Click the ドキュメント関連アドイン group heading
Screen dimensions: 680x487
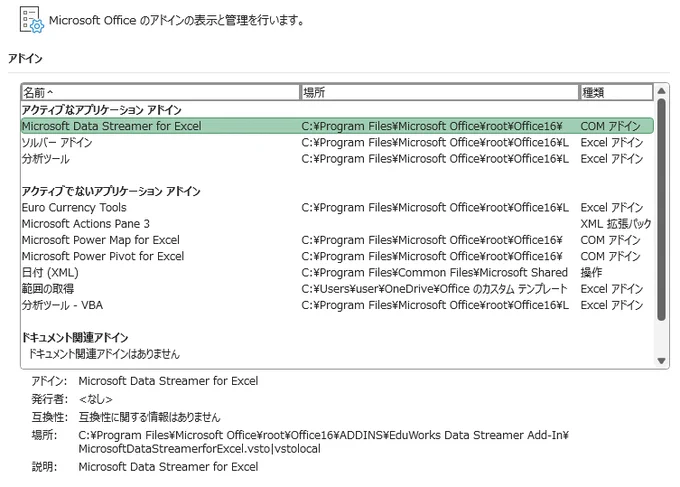[x=75, y=337]
